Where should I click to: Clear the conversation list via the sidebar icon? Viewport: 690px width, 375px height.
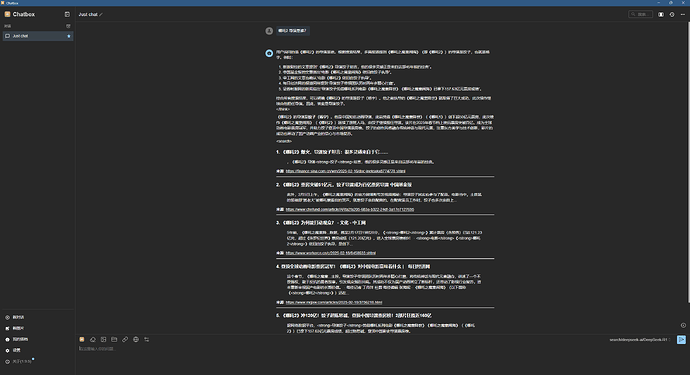[68, 26]
